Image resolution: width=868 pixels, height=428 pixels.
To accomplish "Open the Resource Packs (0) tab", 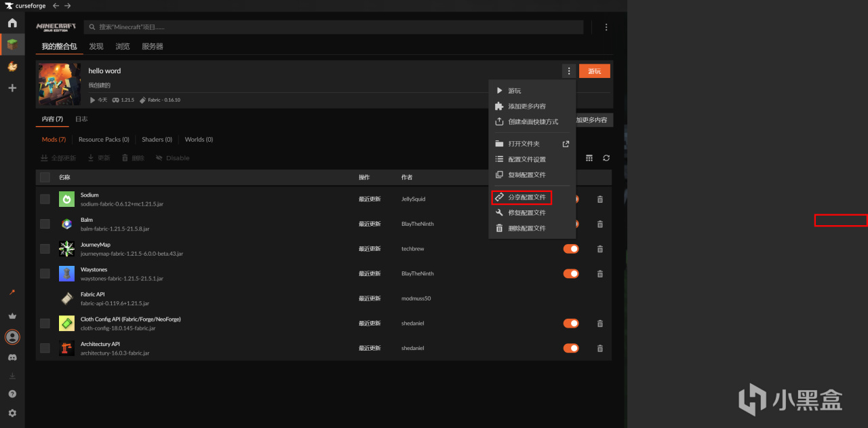I will tap(104, 140).
